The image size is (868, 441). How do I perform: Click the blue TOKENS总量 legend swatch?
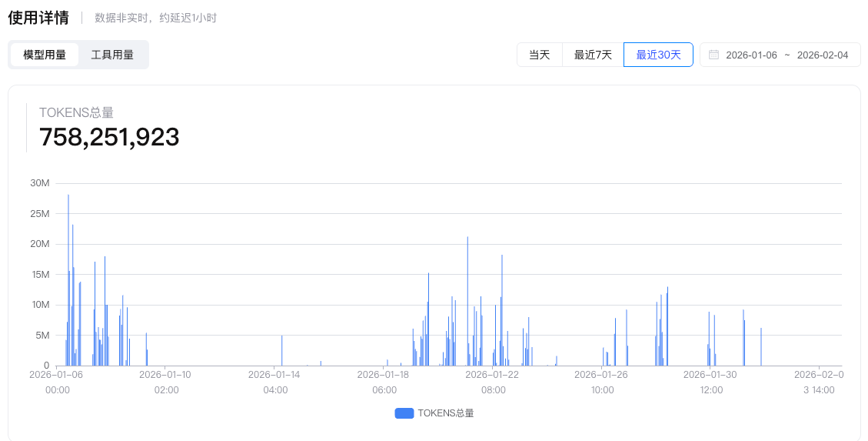404,413
